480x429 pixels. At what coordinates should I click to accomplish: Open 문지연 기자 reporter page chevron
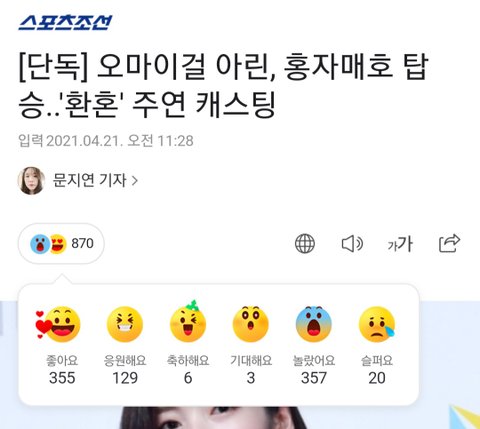pos(135,181)
